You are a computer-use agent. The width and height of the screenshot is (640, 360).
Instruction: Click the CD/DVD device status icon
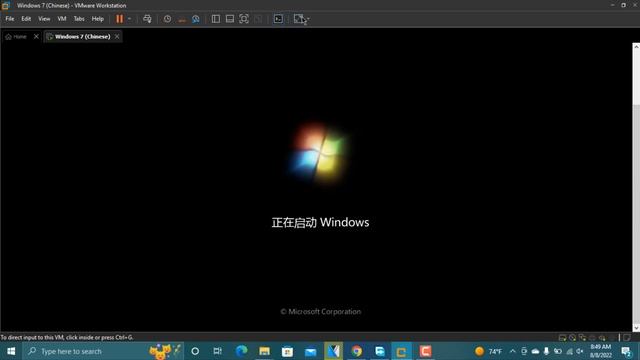pos(572,338)
